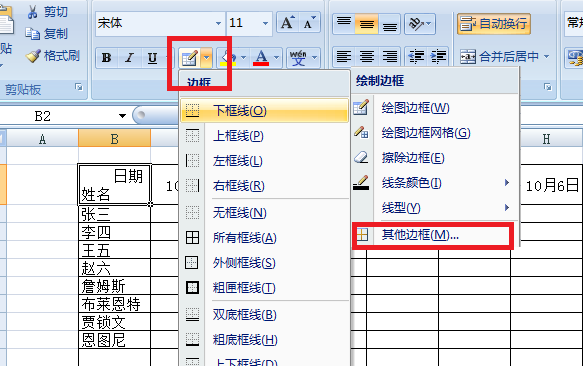Viewport: 583px width, 366px height.
Task: Open the font size dropdown 11
Action: coord(265,23)
